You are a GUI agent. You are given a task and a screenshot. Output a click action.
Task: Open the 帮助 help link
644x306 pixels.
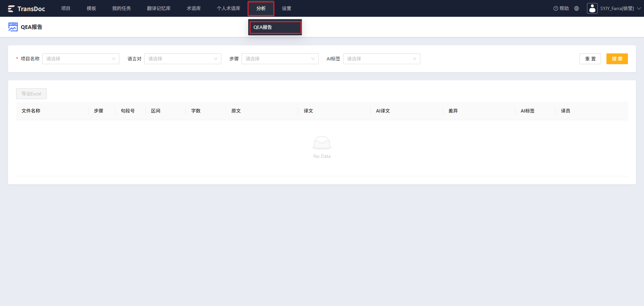click(561, 8)
